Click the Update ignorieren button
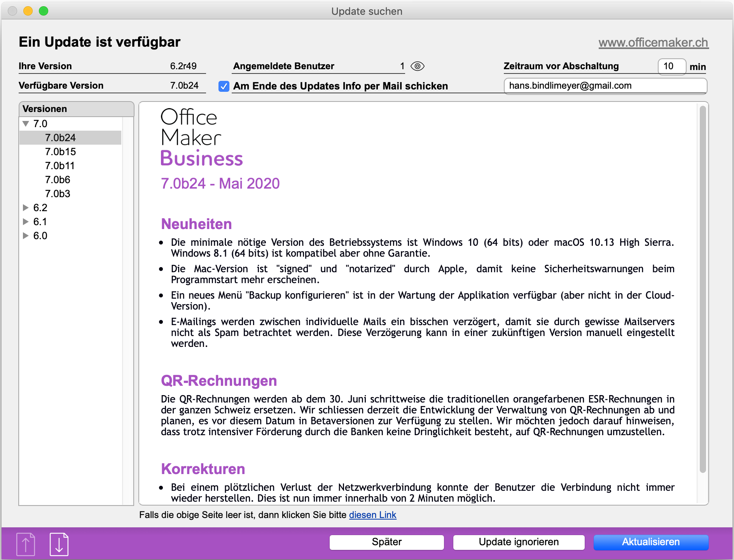 519,542
